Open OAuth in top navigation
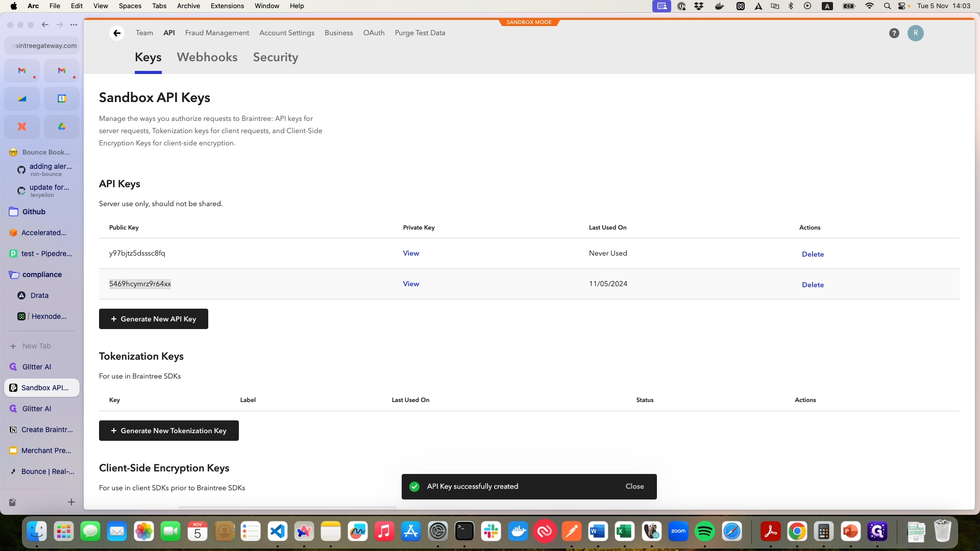980x551 pixels. coord(374,33)
